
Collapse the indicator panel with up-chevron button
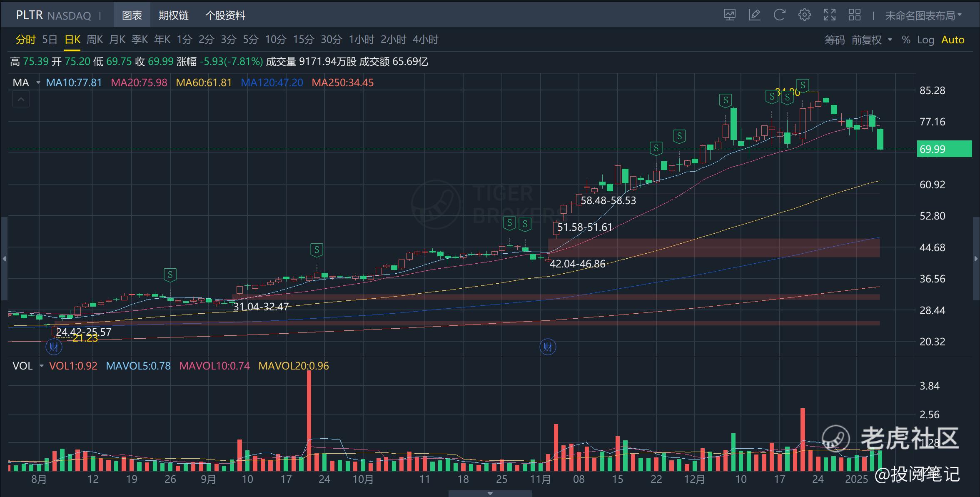[x=21, y=100]
